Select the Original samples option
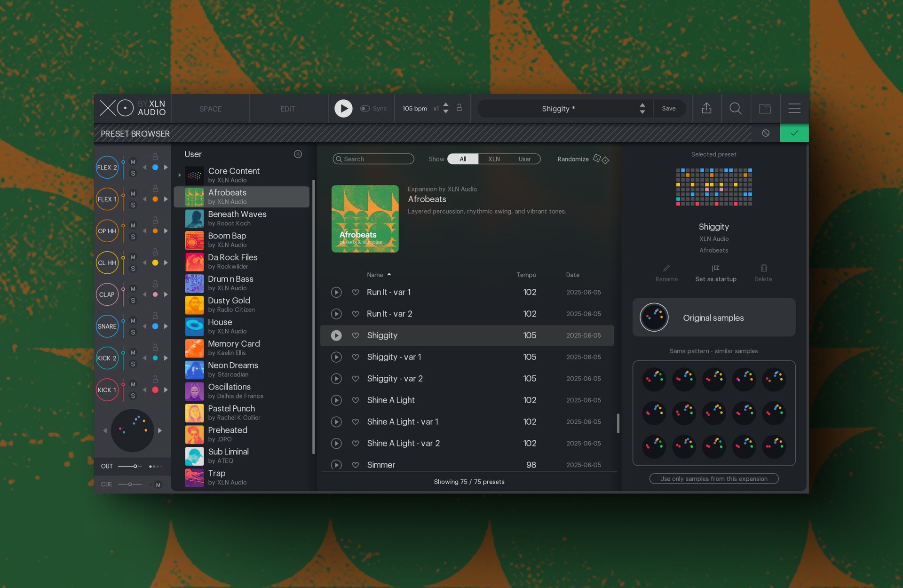903x588 pixels. tap(714, 318)
